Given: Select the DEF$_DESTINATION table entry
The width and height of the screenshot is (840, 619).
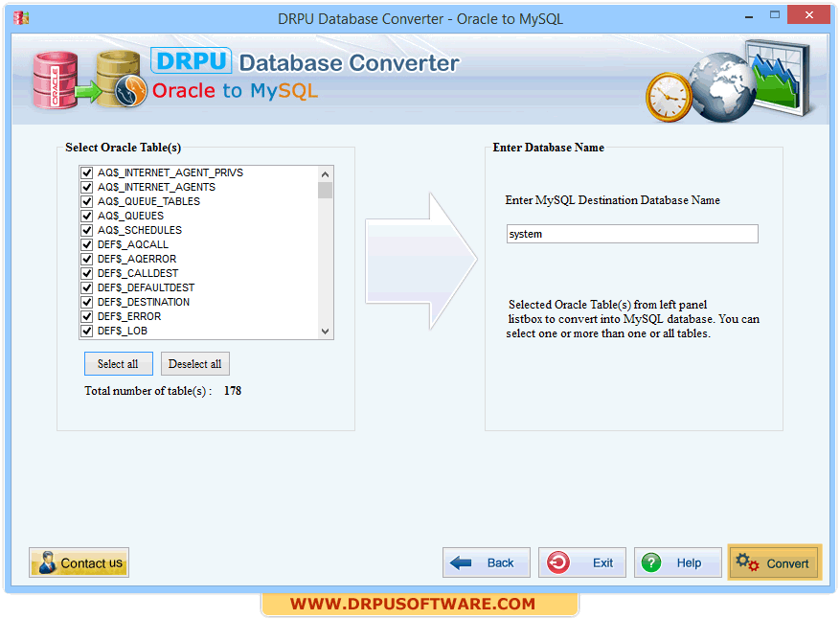Looking at the screenshot, I should 143,302.
